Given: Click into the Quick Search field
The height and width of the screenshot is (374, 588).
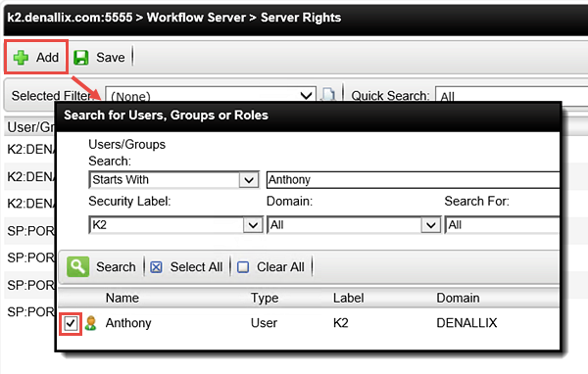Looking at the screenshot, I should (x=512, y=95).
